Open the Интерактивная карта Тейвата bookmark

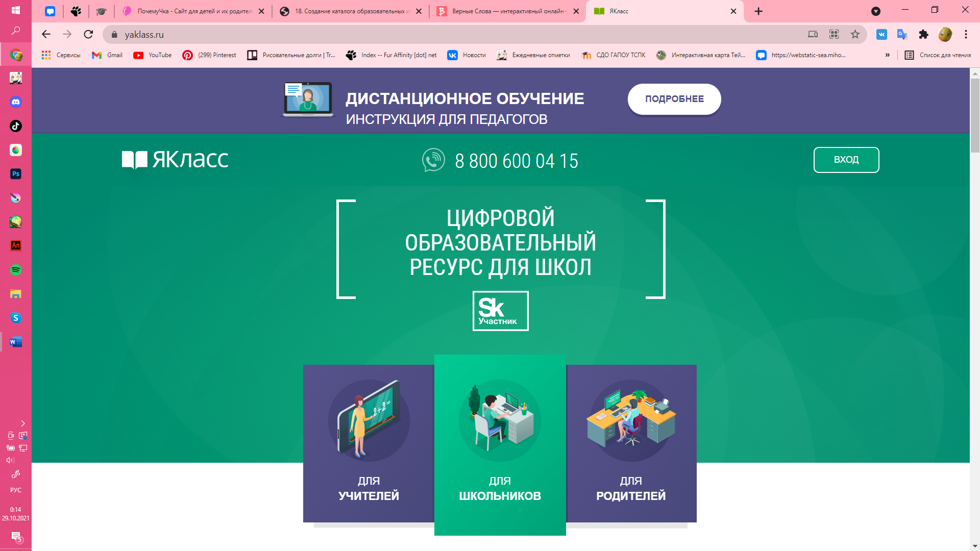click(701, 55)
